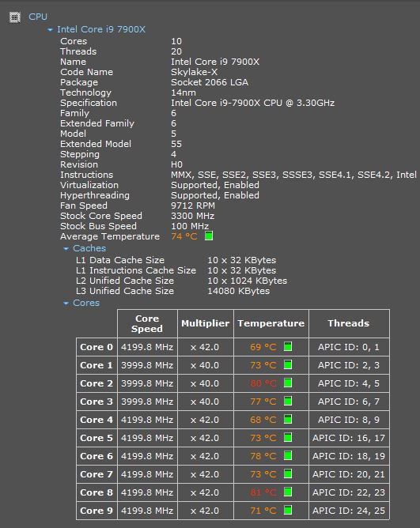The height and width of the screenshot is (528, 420).
Task: Select the Threads column header
Action: (x=349, y=323)
